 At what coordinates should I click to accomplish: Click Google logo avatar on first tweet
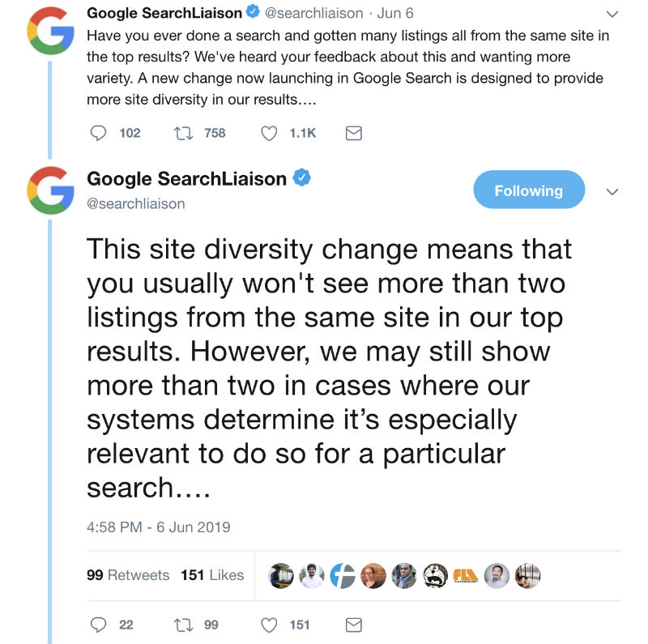50,29
